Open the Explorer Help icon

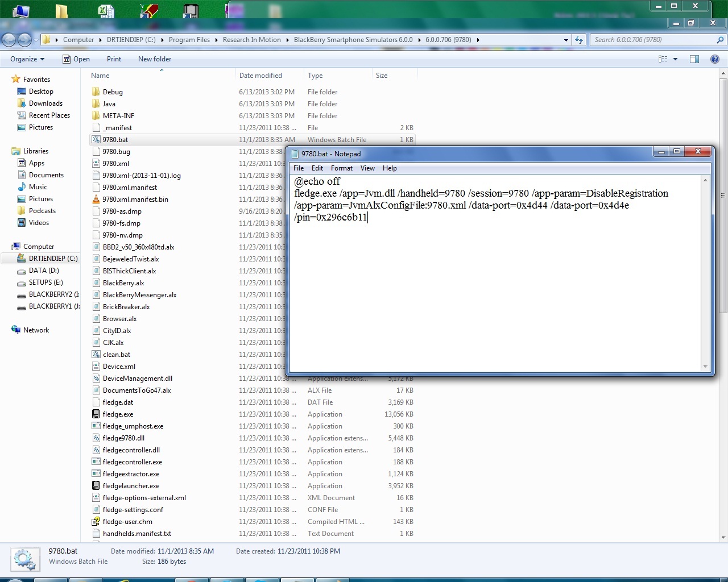(x=715, y=59)
